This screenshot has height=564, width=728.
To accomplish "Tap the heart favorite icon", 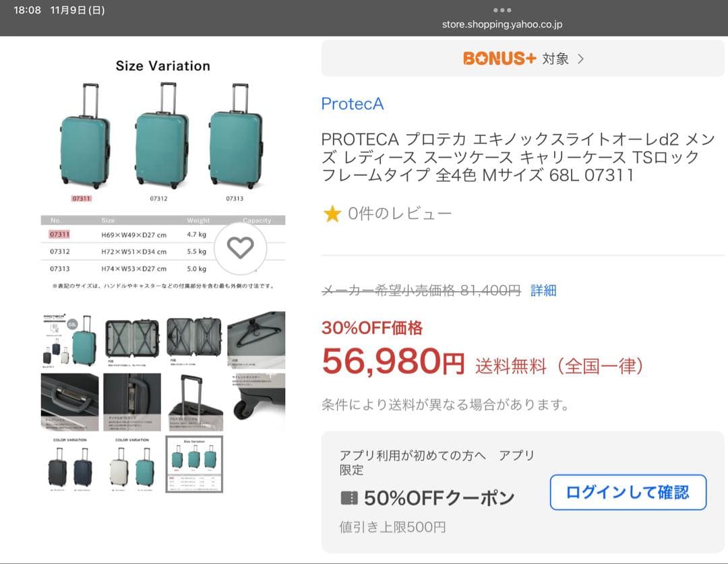I will click(240, 249).
